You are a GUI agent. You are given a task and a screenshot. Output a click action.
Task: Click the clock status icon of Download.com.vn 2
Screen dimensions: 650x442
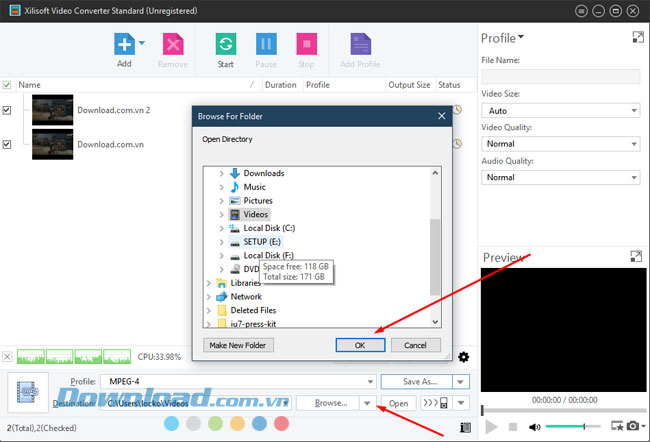(457, 110)
